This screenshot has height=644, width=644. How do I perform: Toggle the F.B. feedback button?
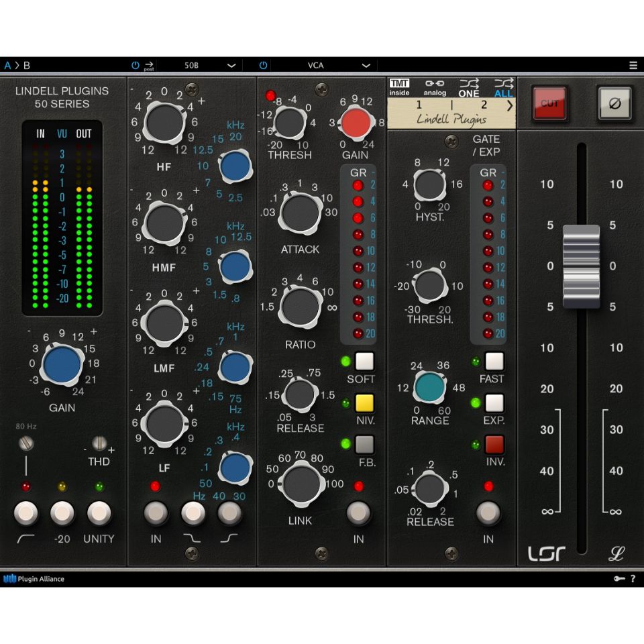364,444
